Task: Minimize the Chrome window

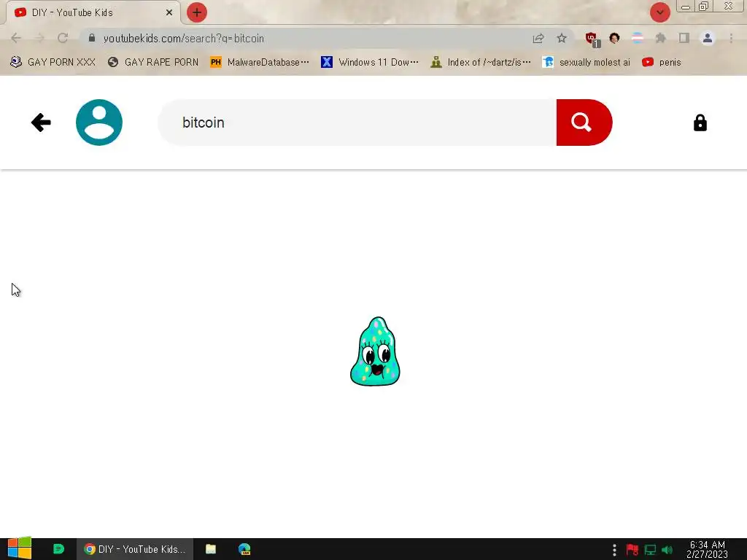Action: 686,7
